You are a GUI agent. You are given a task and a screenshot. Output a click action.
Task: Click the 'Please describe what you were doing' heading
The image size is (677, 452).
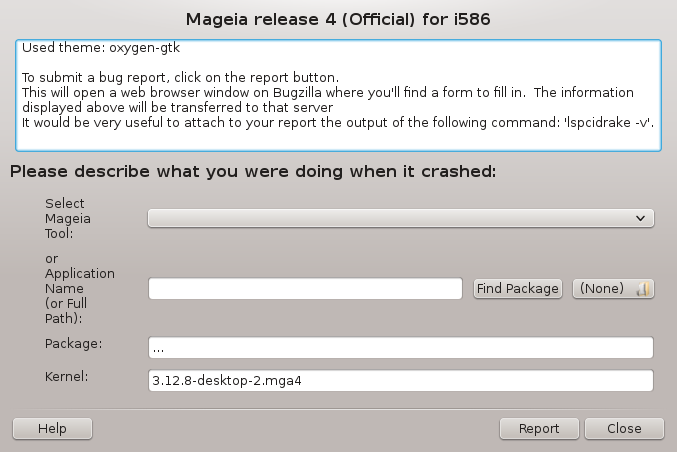(253, 171)
